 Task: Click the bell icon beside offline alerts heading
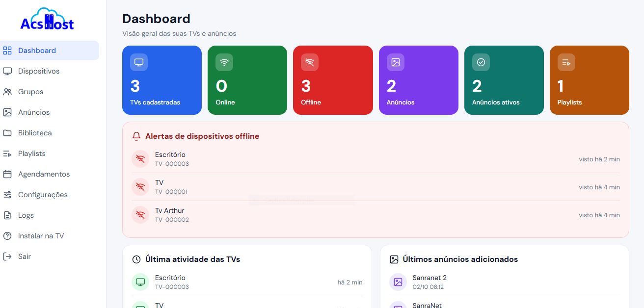coord(136,136)
